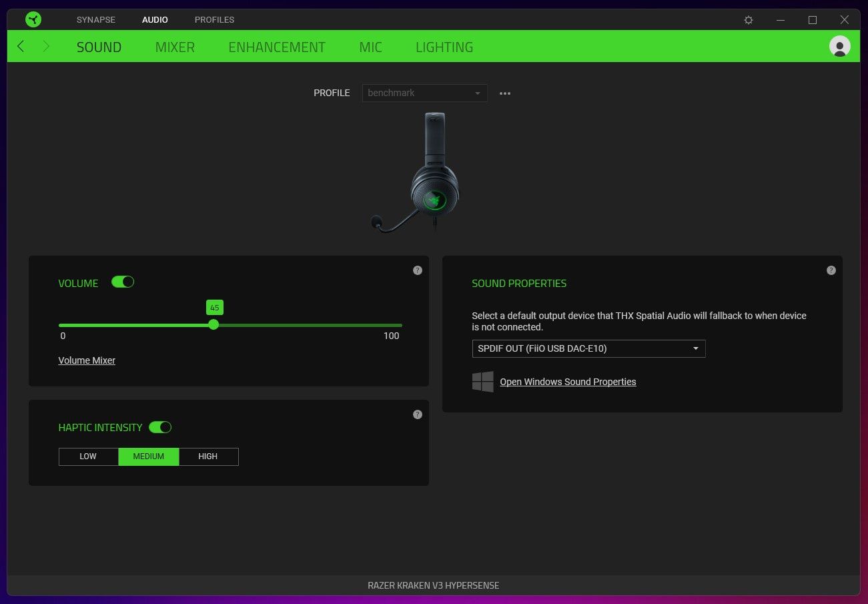Open profile options three-dot menu
Image resolution: width=868 pixels, height=604 pixels.
click(x=505, y=93)
